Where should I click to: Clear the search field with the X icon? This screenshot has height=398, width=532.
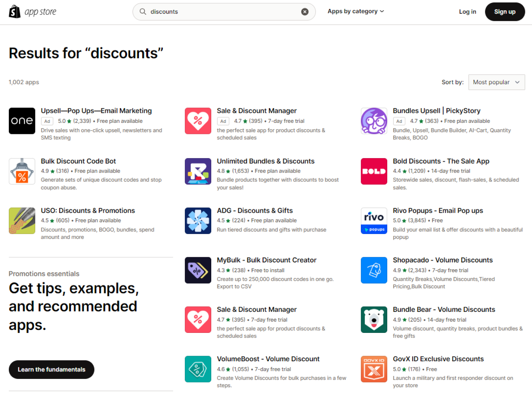tap(305, 12)
